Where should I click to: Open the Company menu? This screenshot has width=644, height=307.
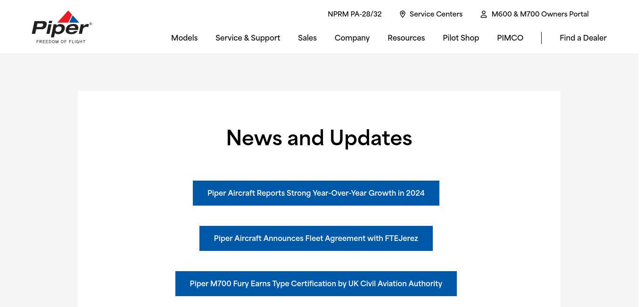(352, 38)
